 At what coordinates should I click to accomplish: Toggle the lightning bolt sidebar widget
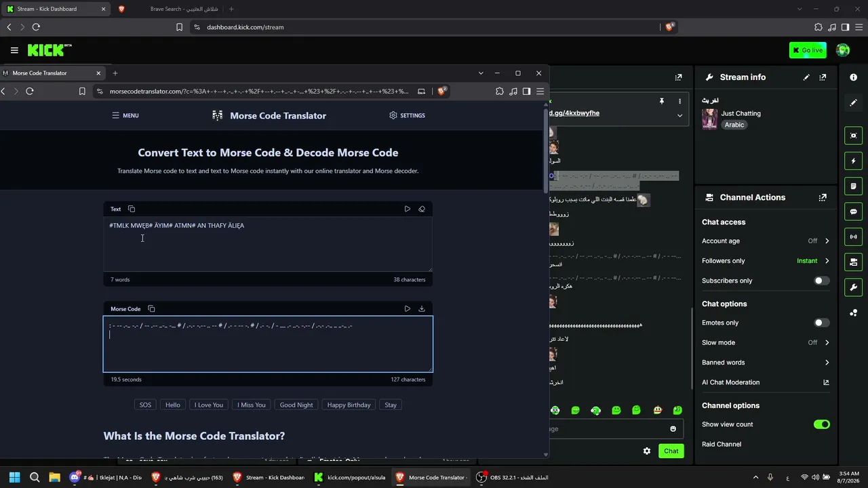point(853,161)
